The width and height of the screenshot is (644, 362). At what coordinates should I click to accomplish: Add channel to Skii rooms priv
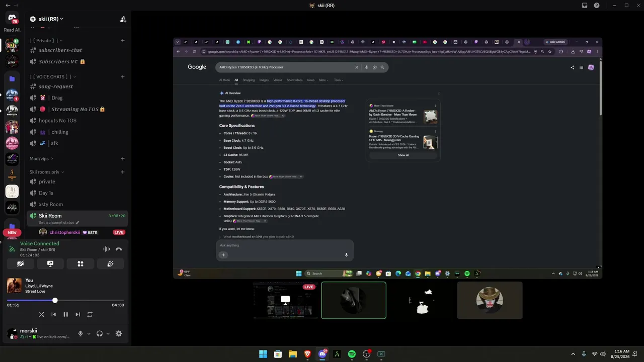coord(123,172)
